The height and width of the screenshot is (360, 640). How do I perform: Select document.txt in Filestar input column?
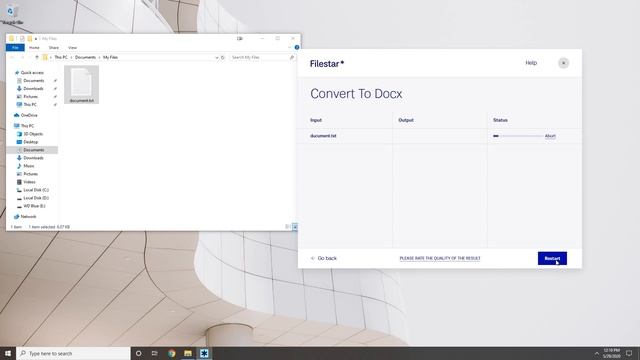(323, 136)
